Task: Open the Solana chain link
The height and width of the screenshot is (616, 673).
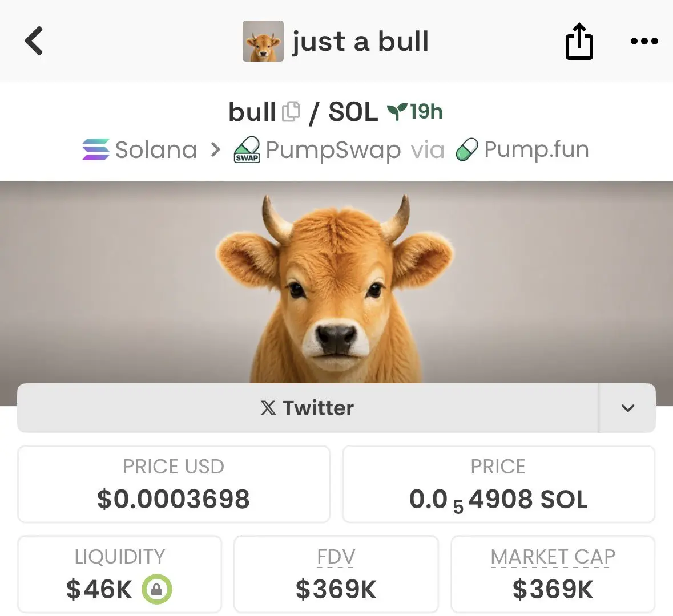Action: click(x=156, y=149)
